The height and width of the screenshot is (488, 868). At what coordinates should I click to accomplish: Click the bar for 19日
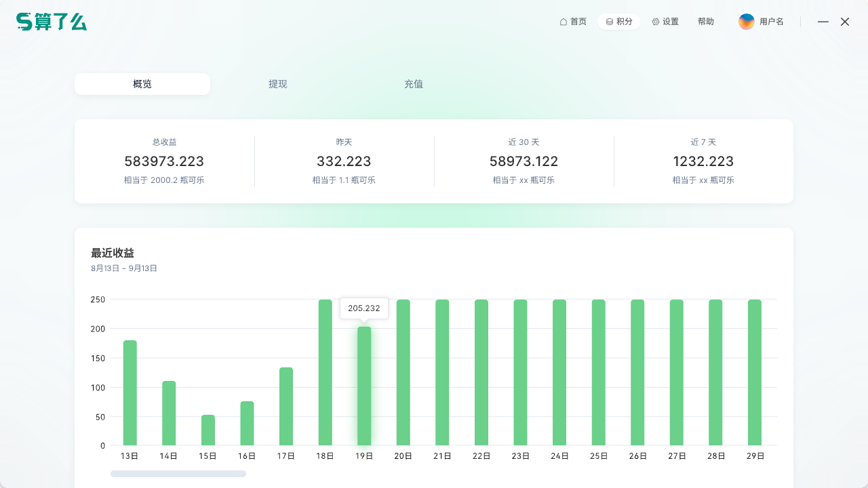click(x=364, y=386)
